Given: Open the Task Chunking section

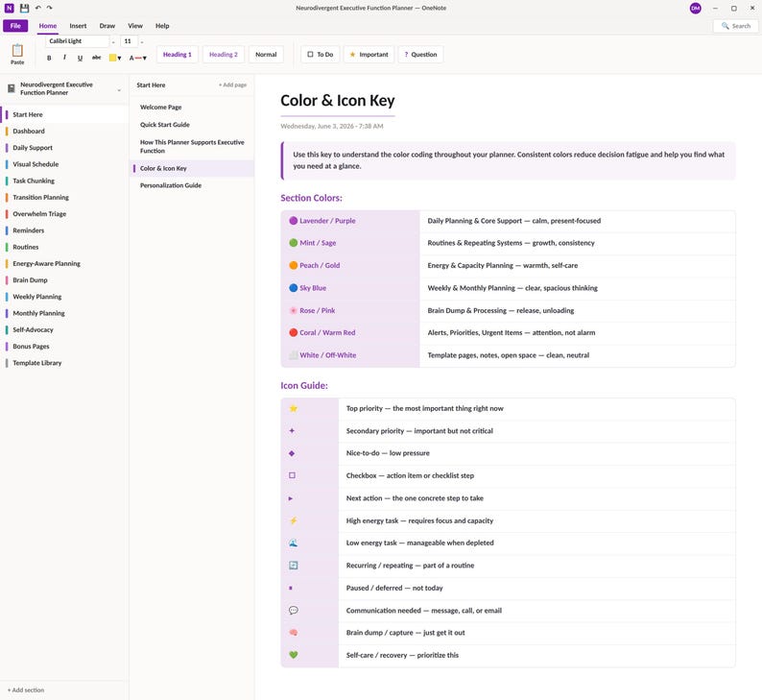Looking at the screenshot, I should pyautogui.click(x=64, y=181).
